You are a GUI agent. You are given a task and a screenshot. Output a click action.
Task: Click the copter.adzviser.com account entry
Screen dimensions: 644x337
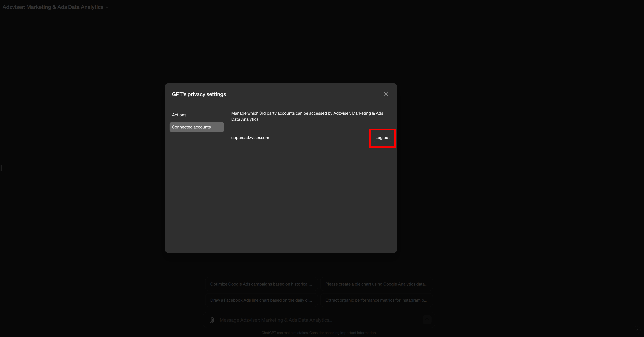pos(250,138)
